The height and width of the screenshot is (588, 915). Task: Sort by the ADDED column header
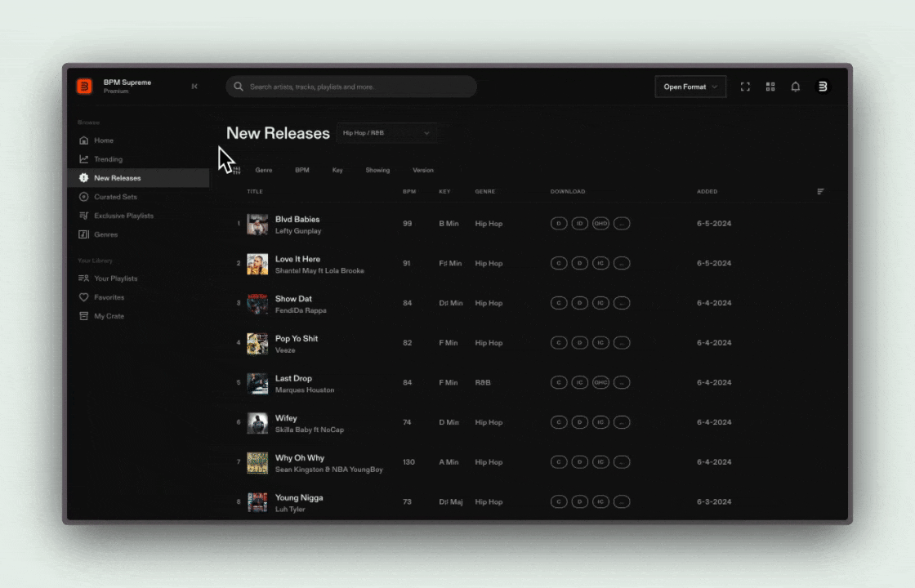pyautogui.click(x=707, y=191)
